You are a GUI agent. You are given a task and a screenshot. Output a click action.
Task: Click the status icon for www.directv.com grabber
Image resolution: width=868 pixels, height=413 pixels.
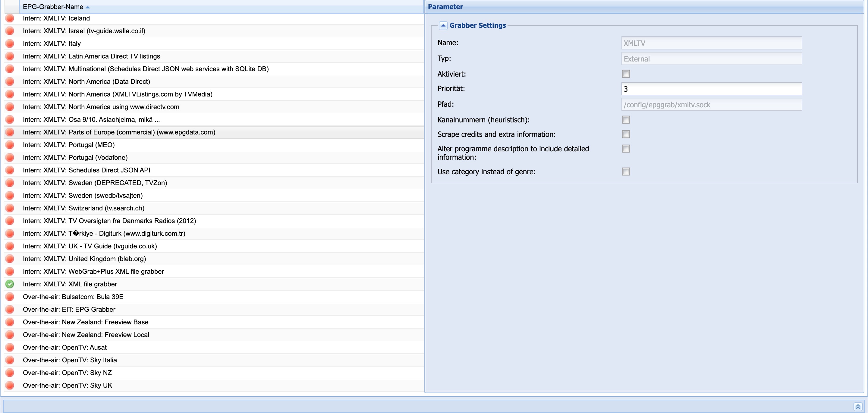point(10,107)
